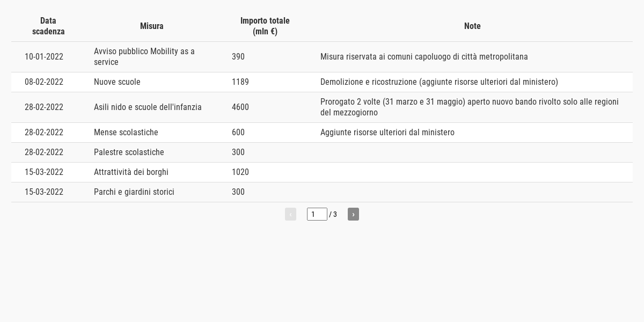Select the Palestre scolastiche row
Image resolution: width=644 pixels, height=322 pixels.
tap(322, 152)
